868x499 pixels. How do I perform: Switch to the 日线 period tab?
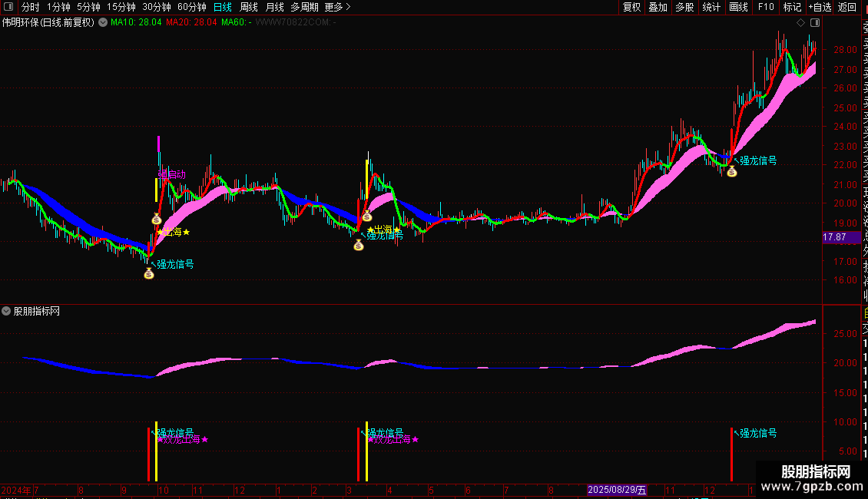[x=223, y=7]
